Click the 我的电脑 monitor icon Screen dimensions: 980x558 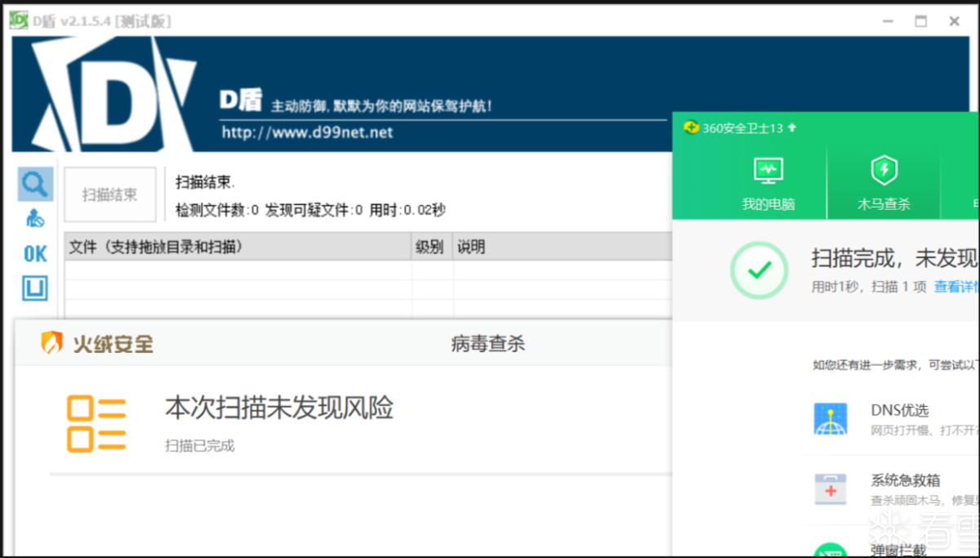point(768,171)
